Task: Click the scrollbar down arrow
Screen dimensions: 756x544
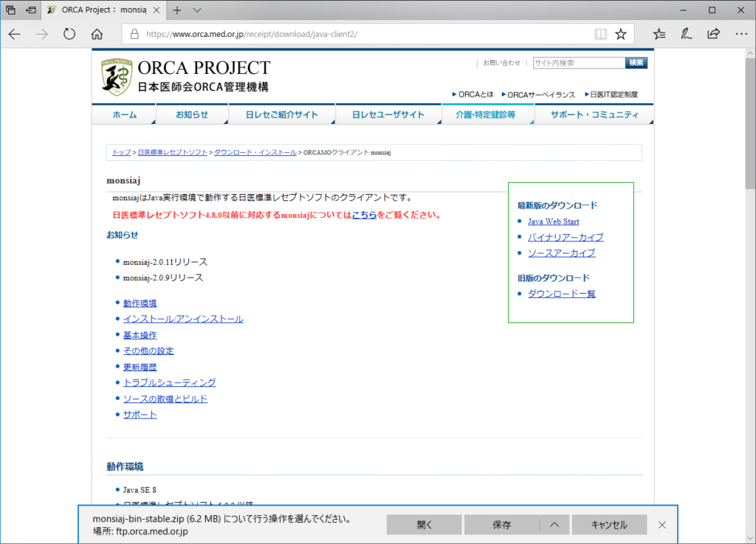Action: point(750,538)
